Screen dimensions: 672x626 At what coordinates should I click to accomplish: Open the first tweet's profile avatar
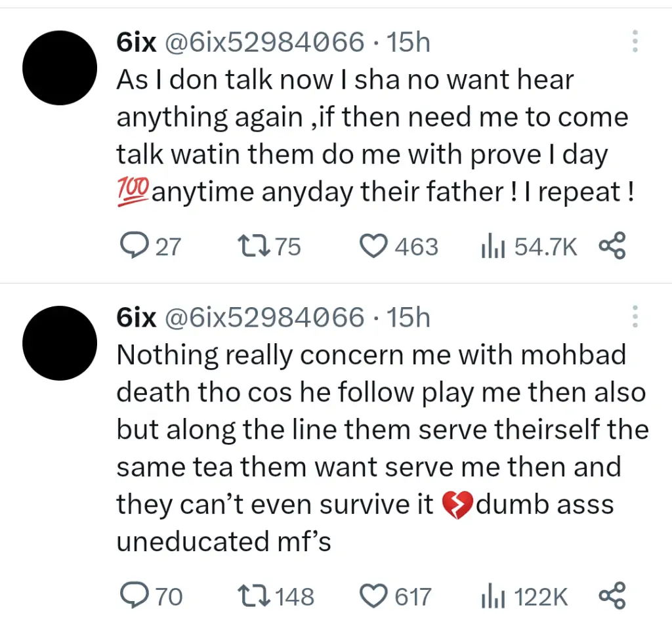point(60,68)
